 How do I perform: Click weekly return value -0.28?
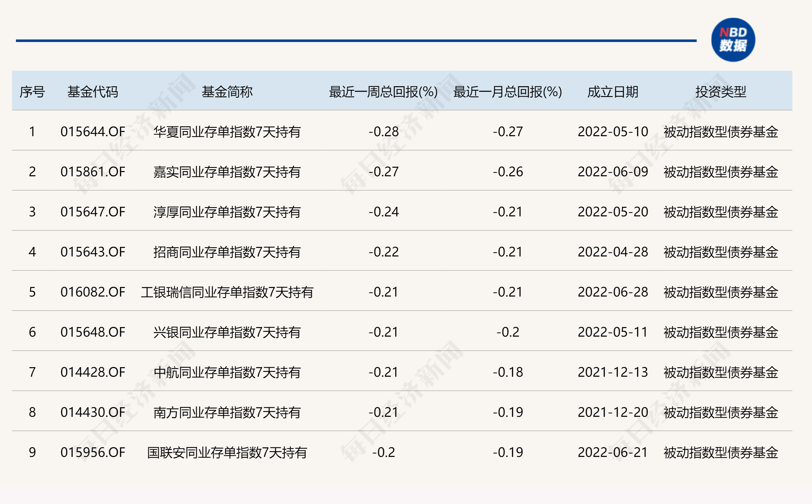click(384, 132)
